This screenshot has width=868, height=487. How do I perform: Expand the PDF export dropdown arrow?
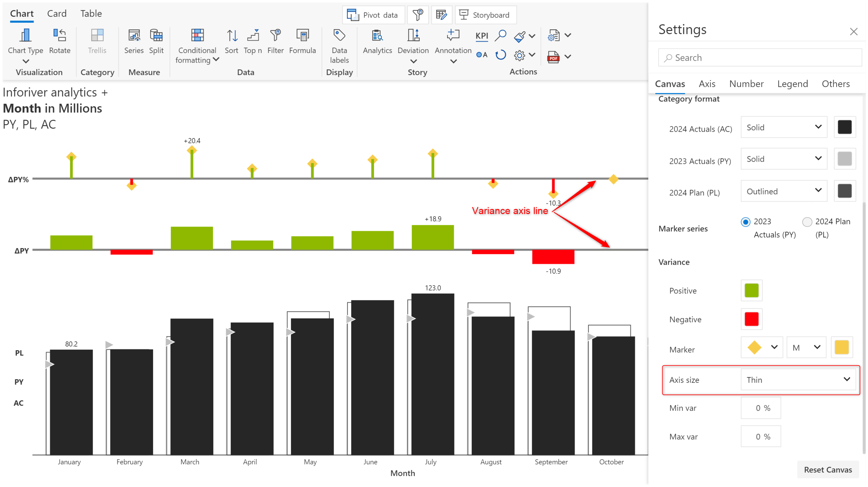coord(568,56)
